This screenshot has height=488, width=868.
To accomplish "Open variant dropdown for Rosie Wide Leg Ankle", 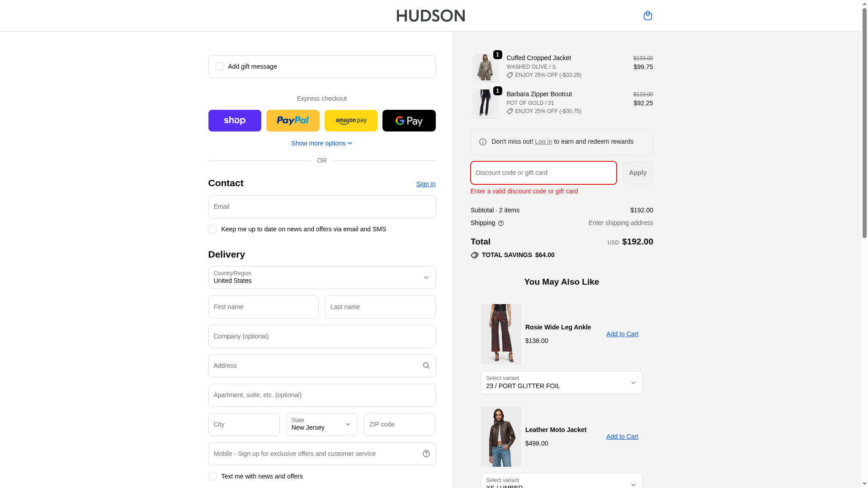I will click(x=561, y=382).
